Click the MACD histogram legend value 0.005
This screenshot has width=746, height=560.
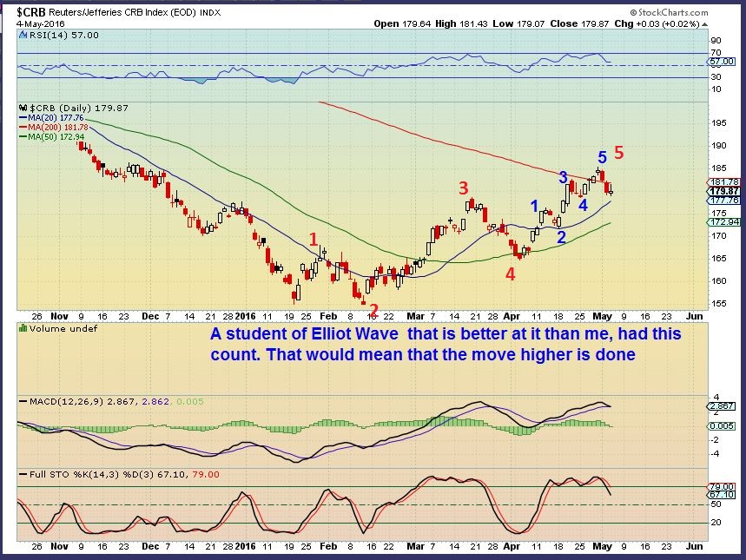pos(190,402)
